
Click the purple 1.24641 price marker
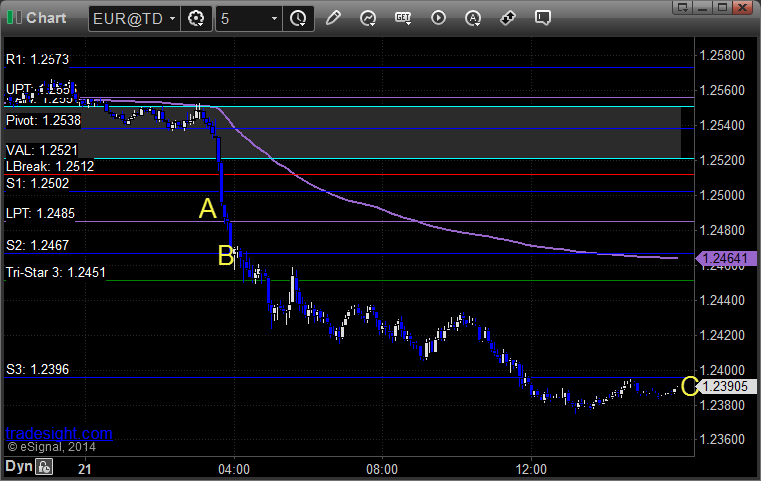[726, 258]
